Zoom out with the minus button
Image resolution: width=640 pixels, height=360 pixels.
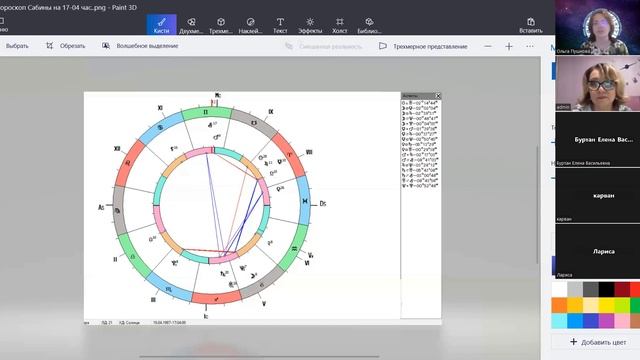point(488,47)
